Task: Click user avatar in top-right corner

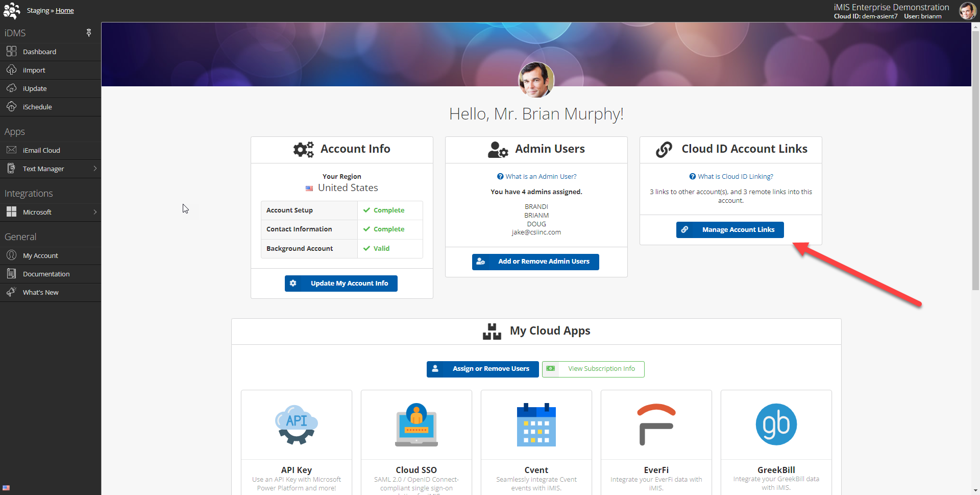Action: 967,11
